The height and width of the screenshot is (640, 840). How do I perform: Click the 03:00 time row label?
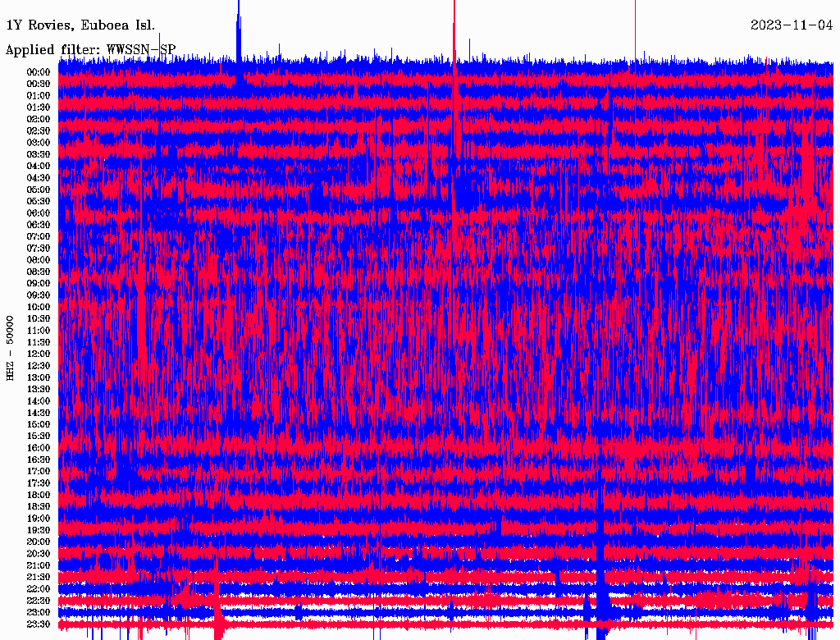(39, 143)
